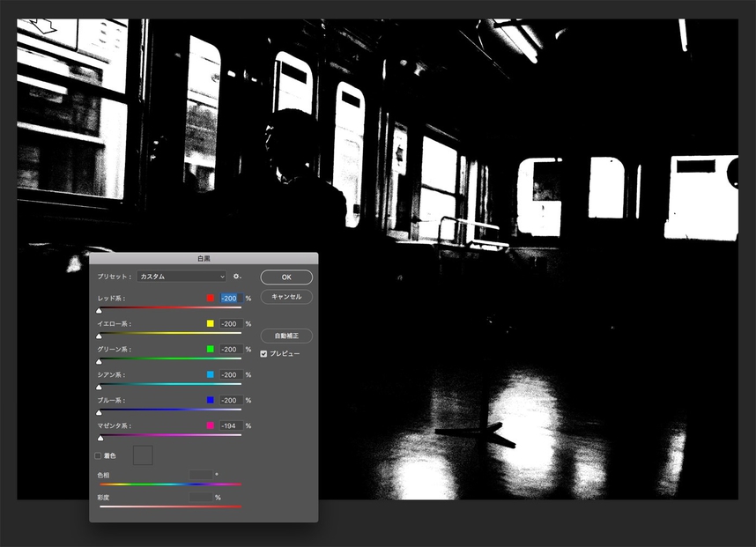Enable the 着色 tint checkbox

[98, 455]
